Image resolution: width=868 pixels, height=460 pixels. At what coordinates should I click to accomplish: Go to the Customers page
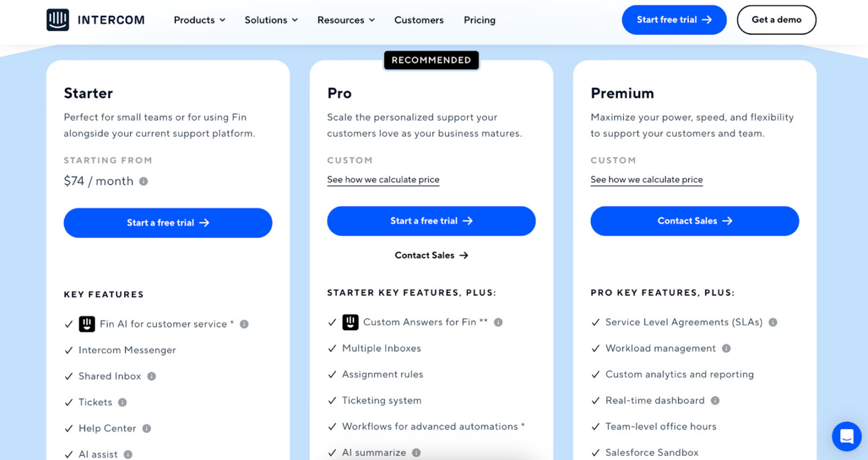click(x=418, y=20)
